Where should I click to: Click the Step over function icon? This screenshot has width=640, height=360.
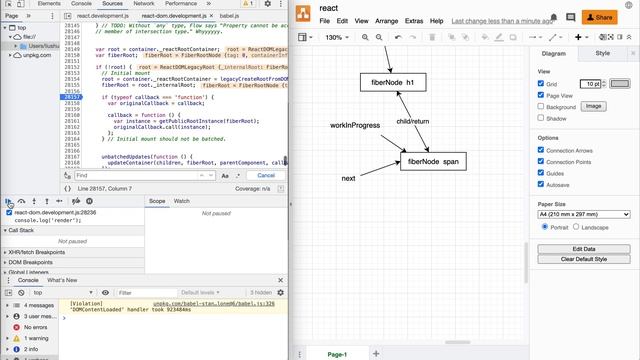(x=21, y=201)
